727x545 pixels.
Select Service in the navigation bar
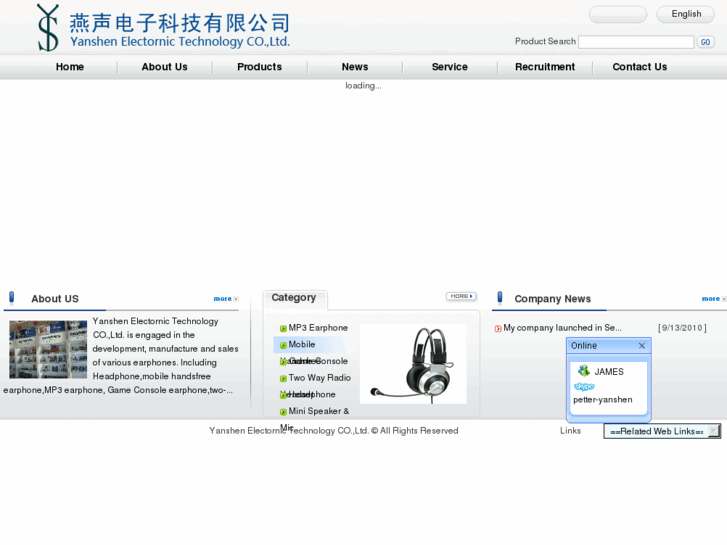(450, 67)
